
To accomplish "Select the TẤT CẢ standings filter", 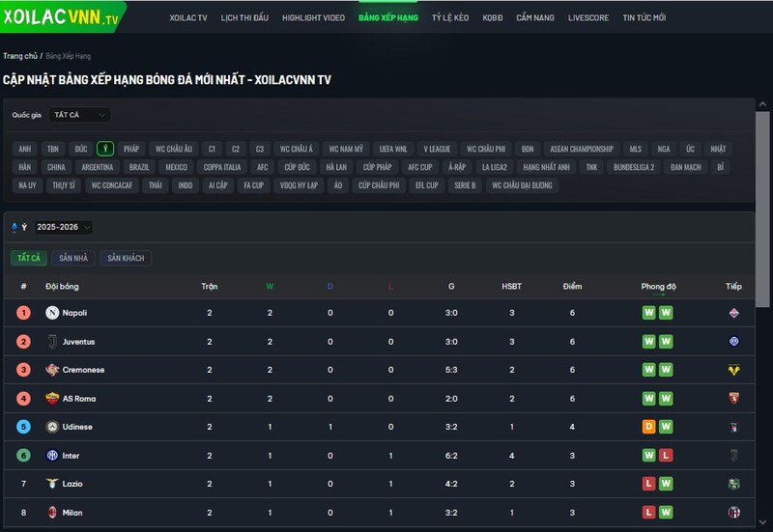I will pos(29,258).
